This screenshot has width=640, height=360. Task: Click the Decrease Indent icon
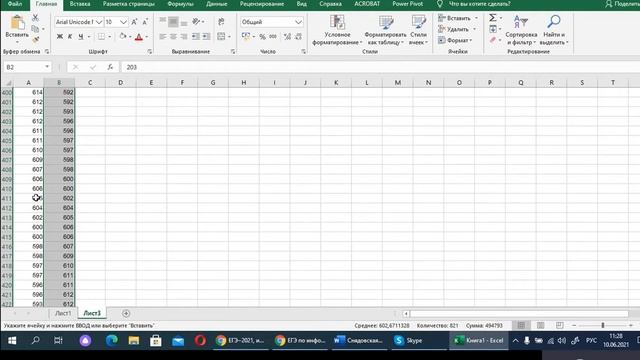[196, 37]
